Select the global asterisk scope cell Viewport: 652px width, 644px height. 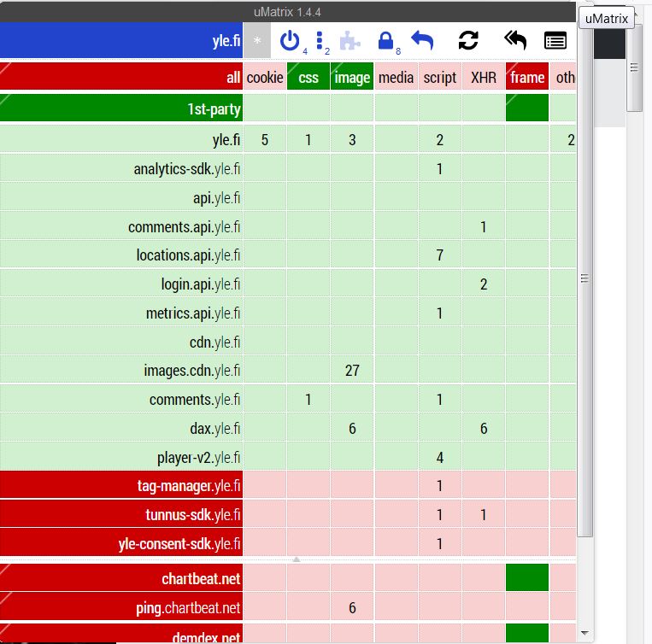coord(257,40)
